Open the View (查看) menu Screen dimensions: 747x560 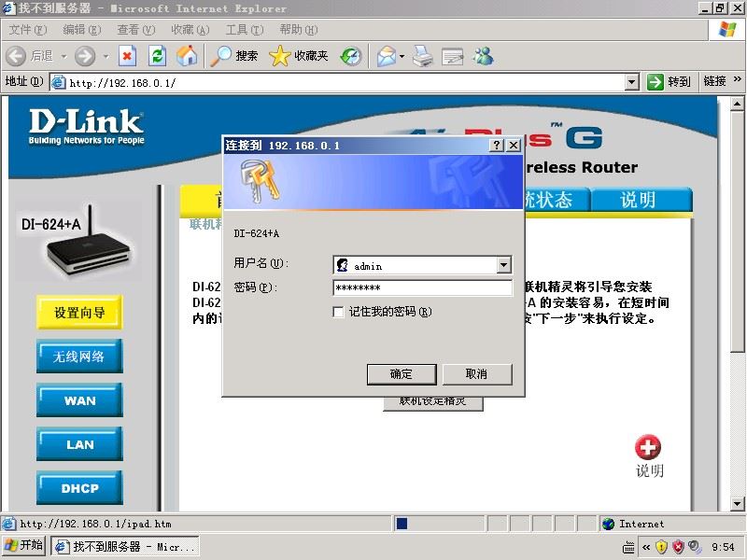click(x=136, y=30)
